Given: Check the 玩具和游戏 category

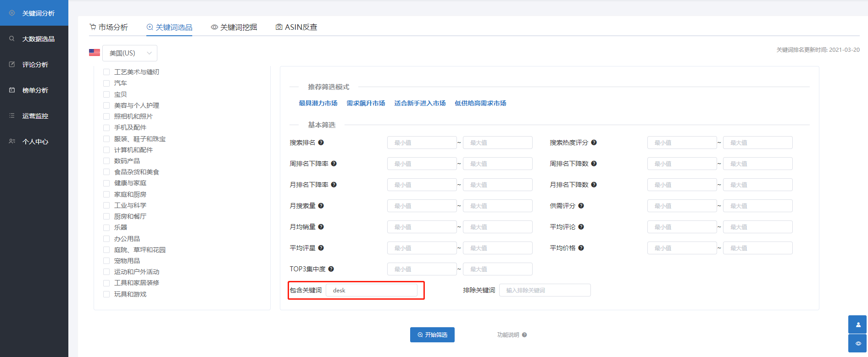Looking at the screenshot, I should point(106,294).
